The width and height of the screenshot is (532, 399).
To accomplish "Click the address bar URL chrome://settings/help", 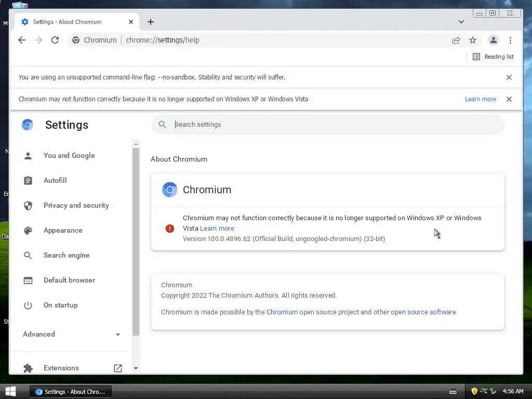I will pos(163,40).
